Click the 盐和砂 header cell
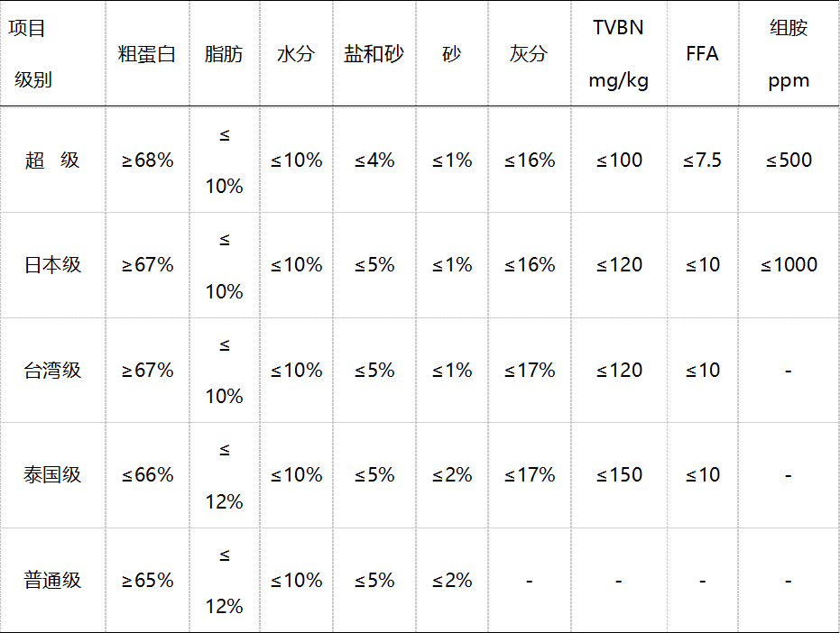This screenshot has width=840, height=633. coord(374,54)
